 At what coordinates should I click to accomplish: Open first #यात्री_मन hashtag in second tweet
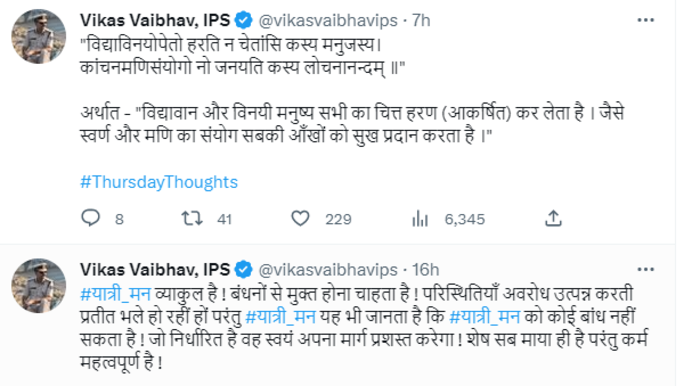[x=116, y=294]
